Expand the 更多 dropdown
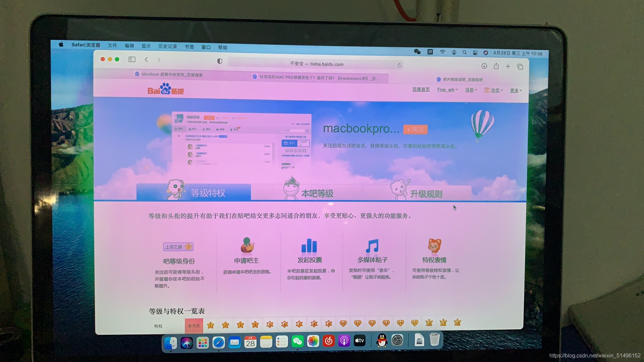Viewport: 644px width, 362px height. point(515,90)
